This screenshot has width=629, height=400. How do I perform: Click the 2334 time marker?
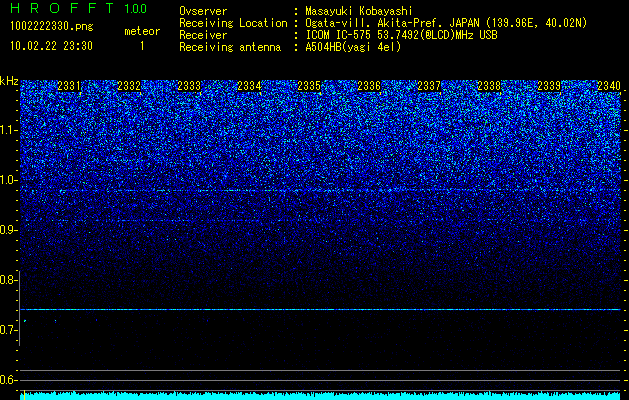(x=249, y=86)
